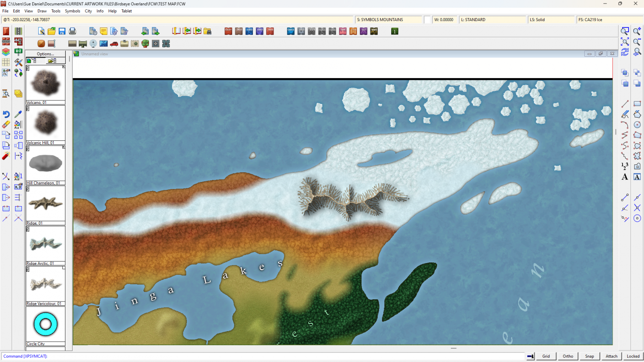Image resolution: width=644 pixels, height=362 pixels.
Task: Toggle Ortho mode
Action: [x=568, y=356]
